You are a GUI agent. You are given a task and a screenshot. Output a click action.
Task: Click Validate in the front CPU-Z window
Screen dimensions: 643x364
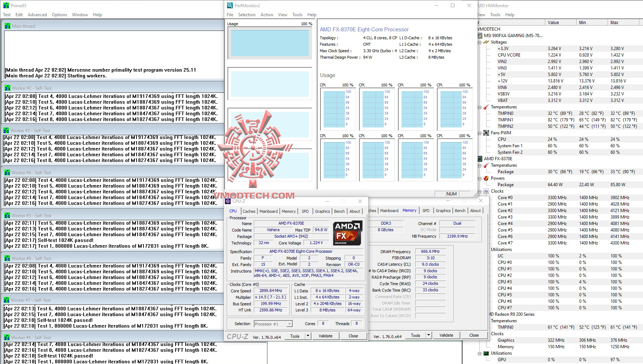(x=325, y=336)
